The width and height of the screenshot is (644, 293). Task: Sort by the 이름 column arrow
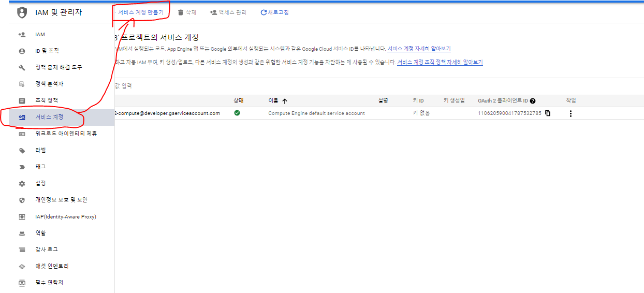[x=285, y=101]
